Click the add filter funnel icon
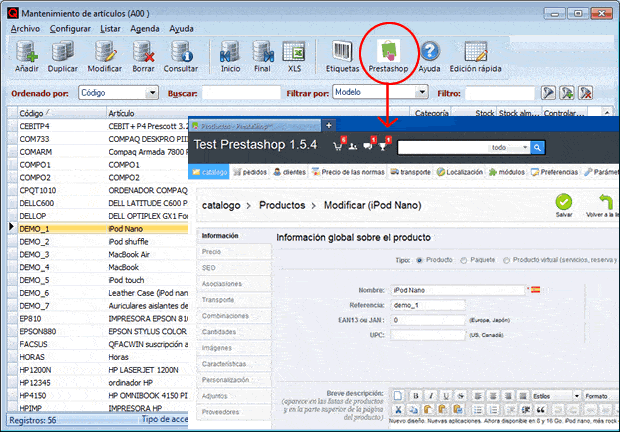 [x=567, y=93]
